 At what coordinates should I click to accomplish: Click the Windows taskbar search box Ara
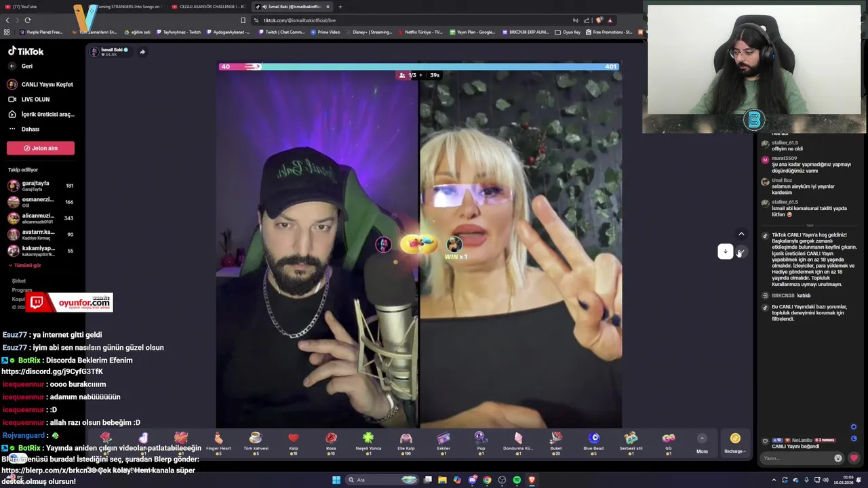click(381, 480)
